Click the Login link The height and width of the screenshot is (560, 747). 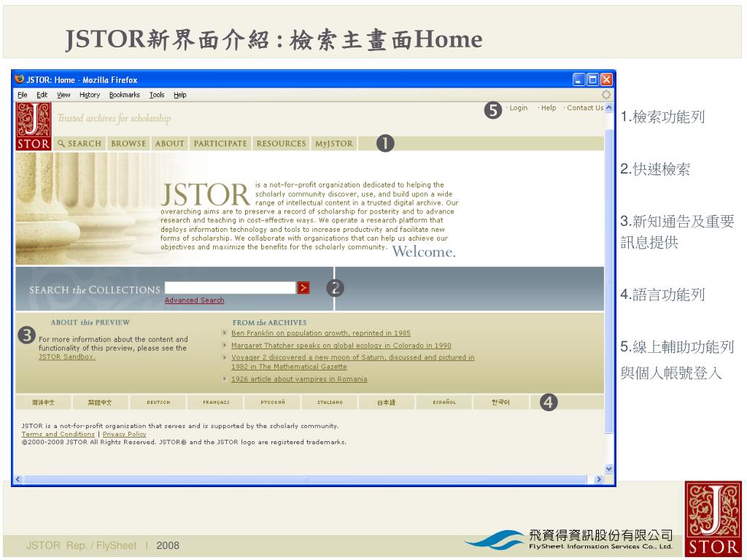519,108
